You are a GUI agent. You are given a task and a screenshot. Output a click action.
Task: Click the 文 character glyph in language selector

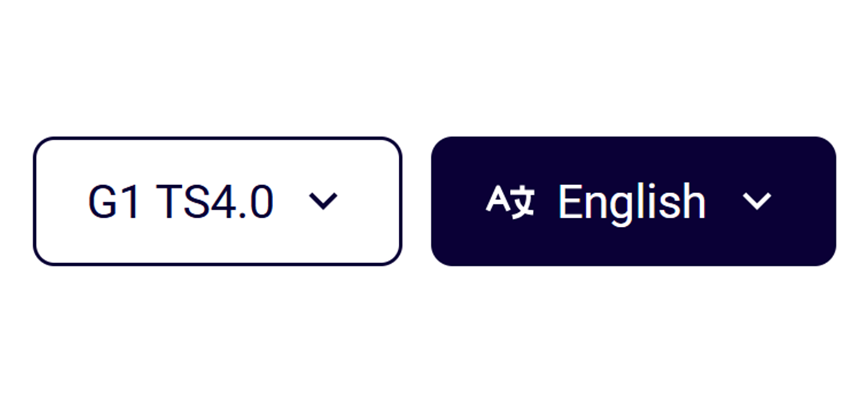(524, 204)
